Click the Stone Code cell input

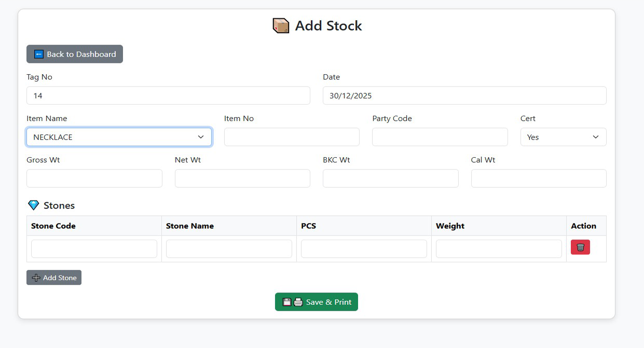[x=94, y=249]
